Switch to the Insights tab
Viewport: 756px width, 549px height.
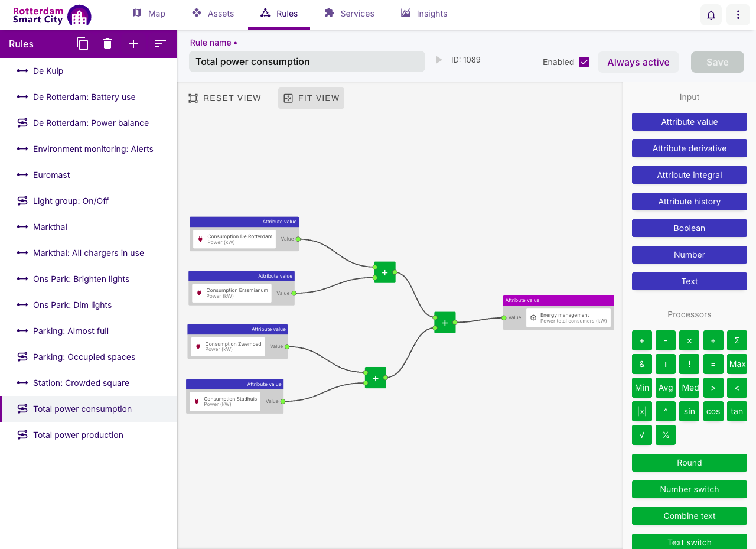pos(424,14)
